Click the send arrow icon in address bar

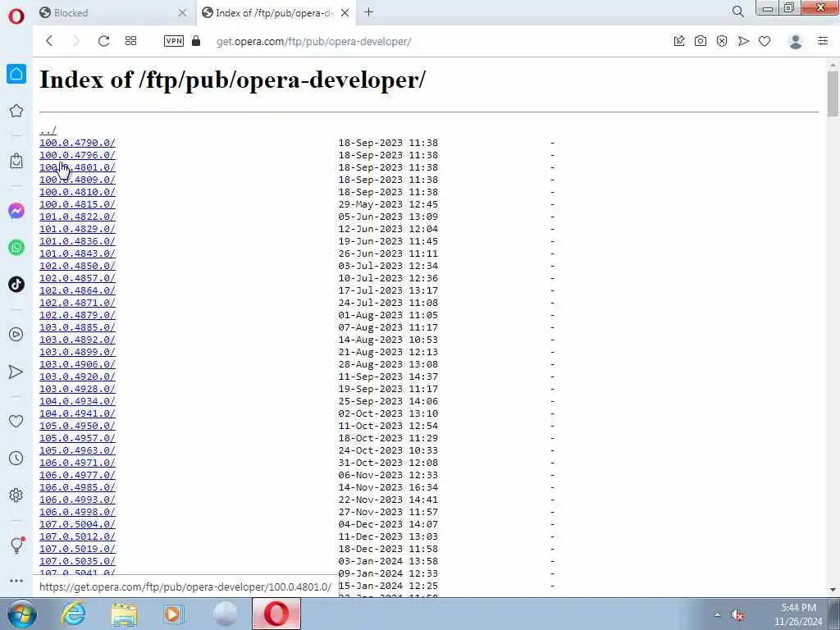pos(743,41)
